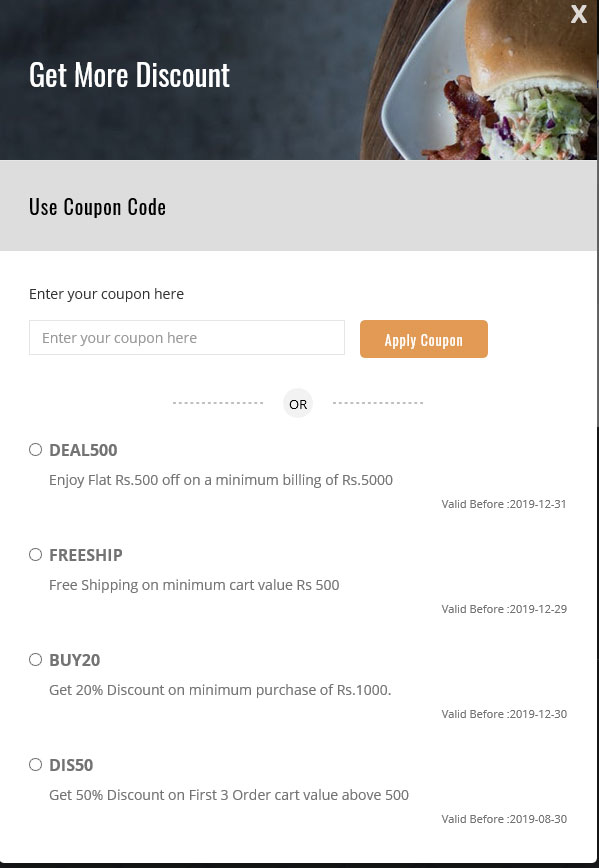This screenshot has width=599, height=868.
Task: Click the coupon code input field
Action: tap(187, 338)
